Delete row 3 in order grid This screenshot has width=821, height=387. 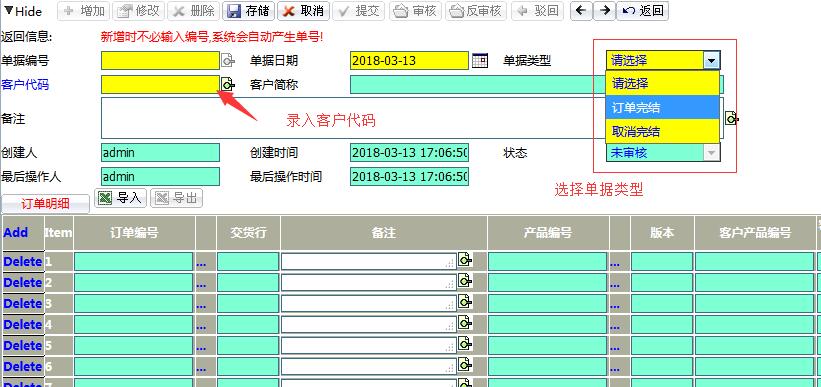23,303
